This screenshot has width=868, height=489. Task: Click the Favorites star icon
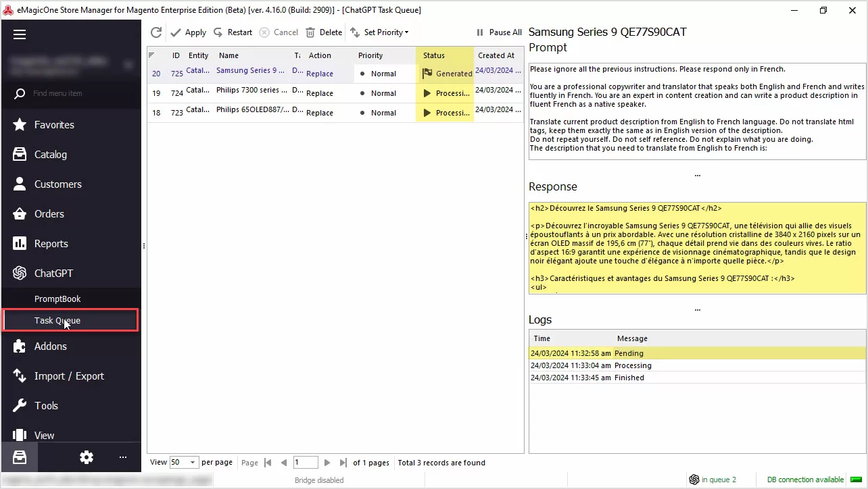click(x=20, y=125)
